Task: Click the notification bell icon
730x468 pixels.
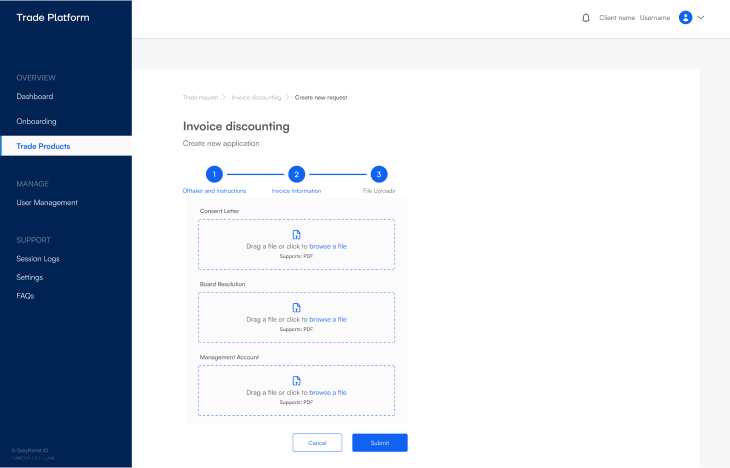Action: point(586,18)
